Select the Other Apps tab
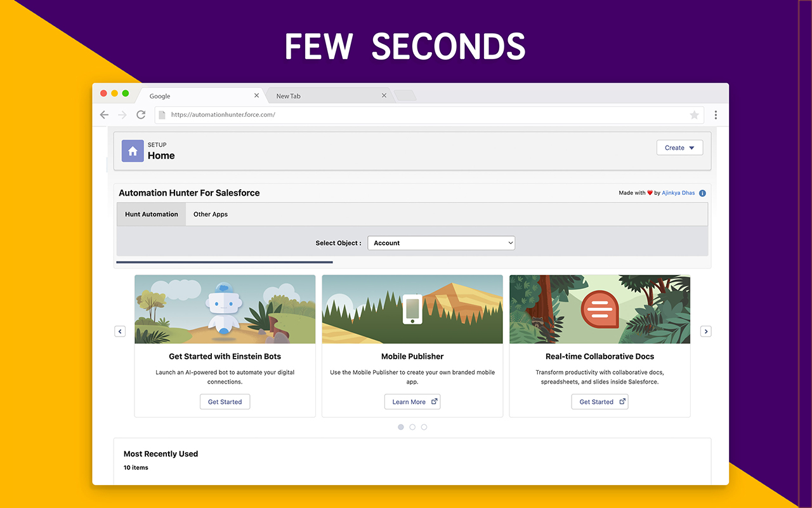812x508 pixels. [211, 215]
